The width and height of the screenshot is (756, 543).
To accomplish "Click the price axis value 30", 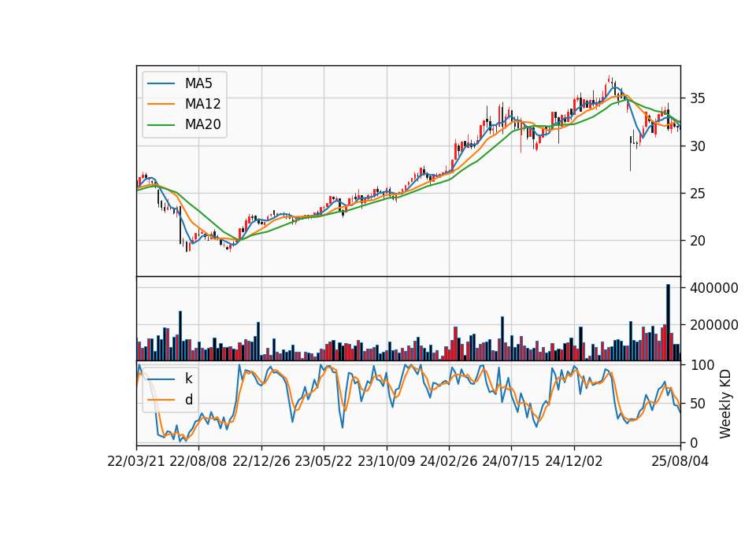I will click(x=698, y=146).
